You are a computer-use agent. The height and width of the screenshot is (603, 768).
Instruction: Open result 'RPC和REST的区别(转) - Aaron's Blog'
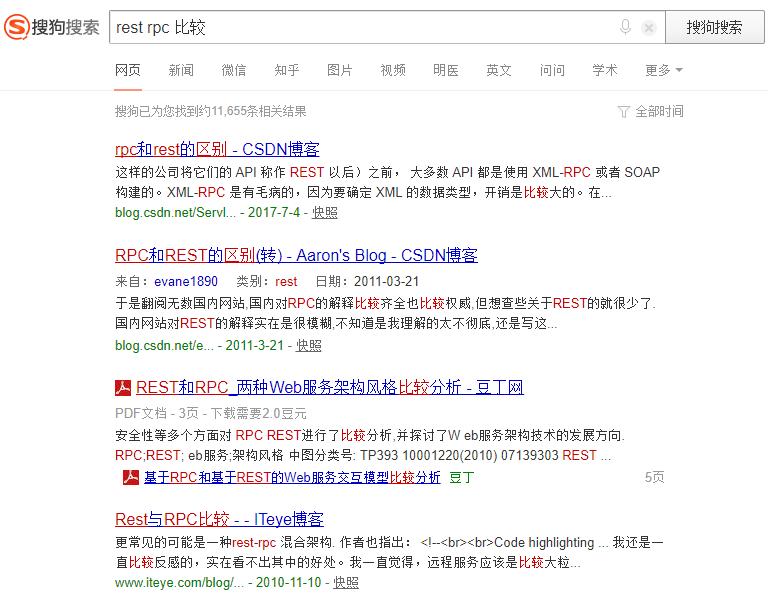296,255
